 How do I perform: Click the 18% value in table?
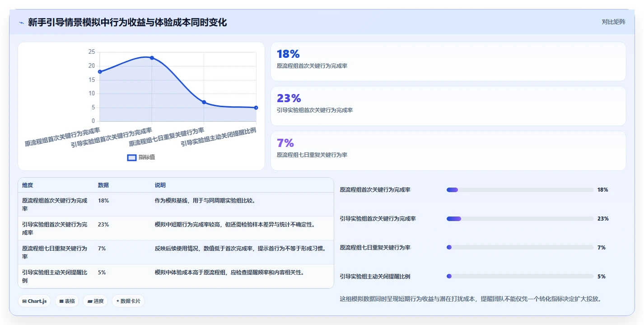click(x=103, y=200)
